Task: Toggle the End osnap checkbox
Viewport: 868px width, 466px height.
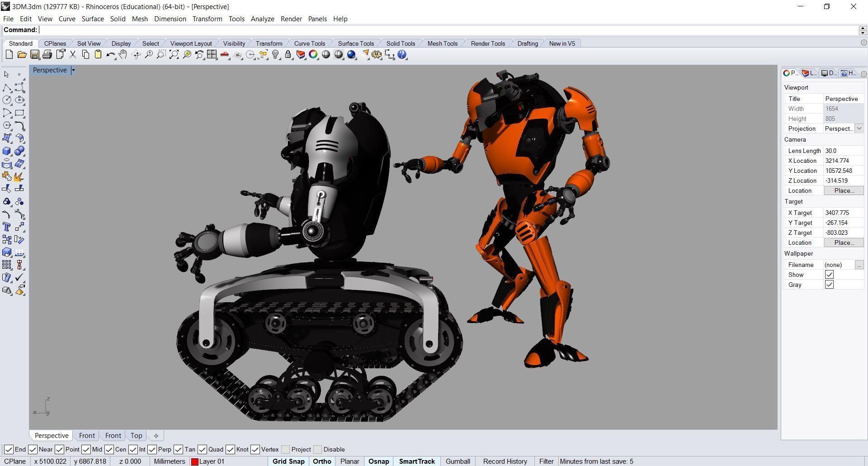Action: point(9,449)
